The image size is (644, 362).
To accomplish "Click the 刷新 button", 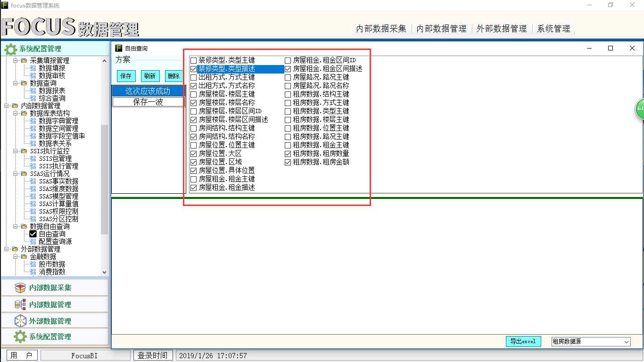I will 150,76.
